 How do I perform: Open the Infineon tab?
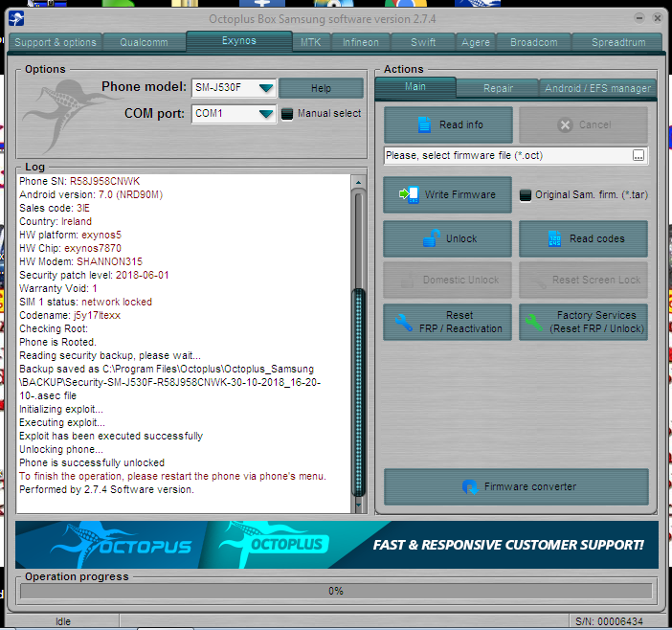click(361, 42)
